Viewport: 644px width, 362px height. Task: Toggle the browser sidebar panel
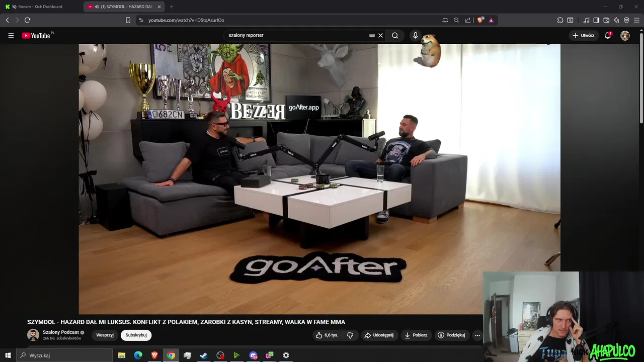pyautogui.click(x=596, y=20)
